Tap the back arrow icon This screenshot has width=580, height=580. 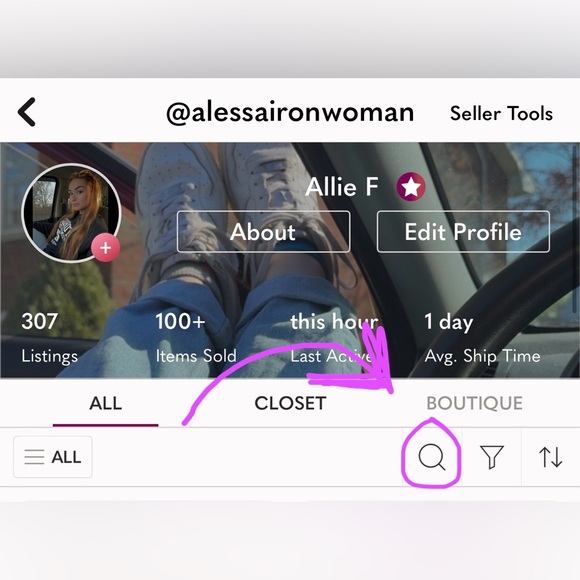tap(27, 112)
